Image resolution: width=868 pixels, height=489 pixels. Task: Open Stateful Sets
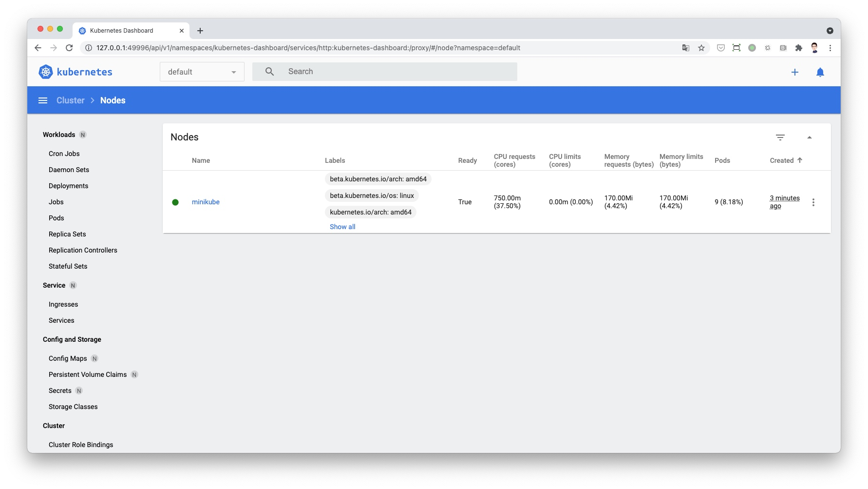(68, 266)
